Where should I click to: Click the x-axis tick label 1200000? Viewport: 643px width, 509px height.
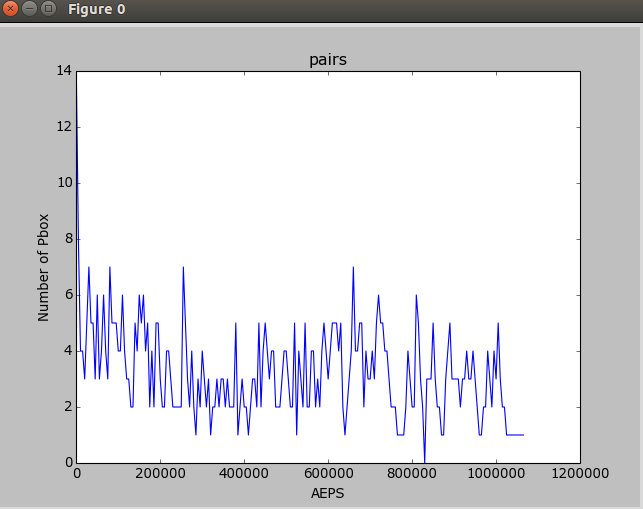click(x=579, y=474)
